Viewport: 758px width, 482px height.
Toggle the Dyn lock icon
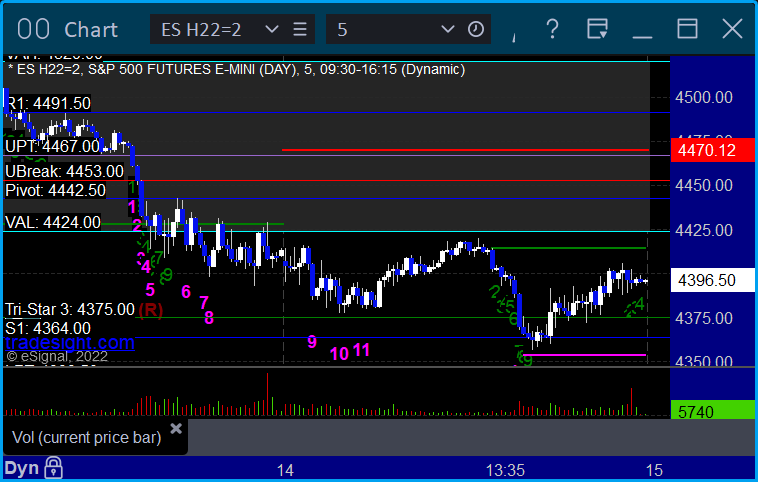[53, 468]
